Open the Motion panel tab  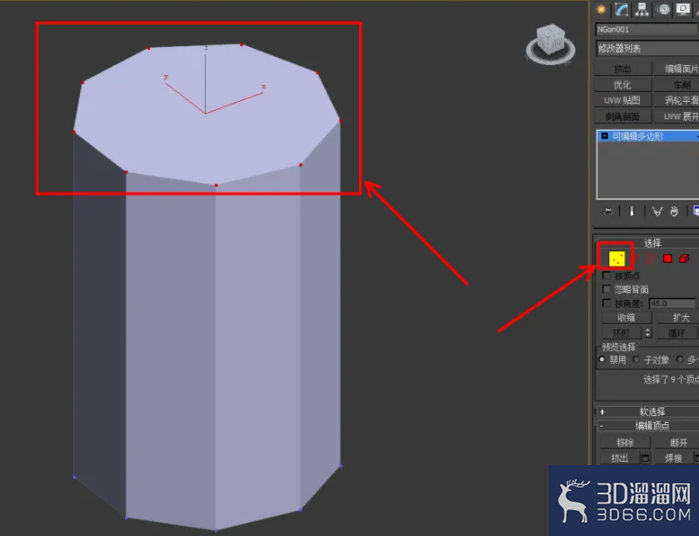pyautogui.click(x=664, y=9)
